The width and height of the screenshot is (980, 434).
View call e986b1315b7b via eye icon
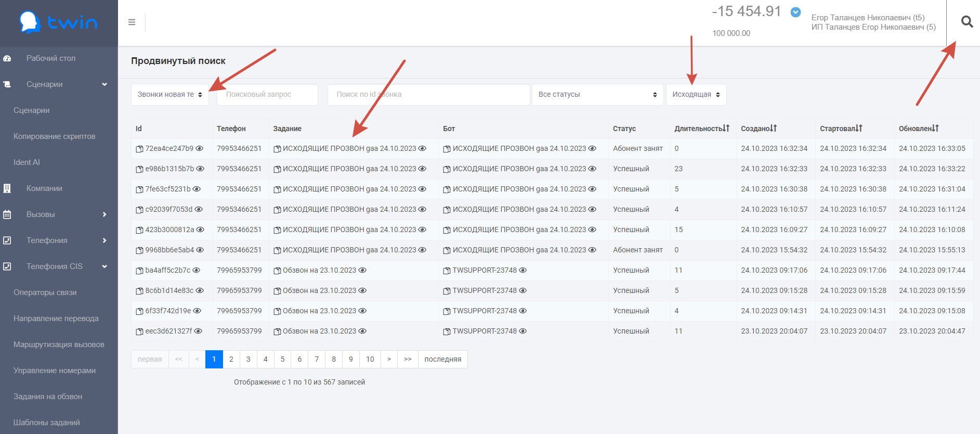tap(200, 169)
